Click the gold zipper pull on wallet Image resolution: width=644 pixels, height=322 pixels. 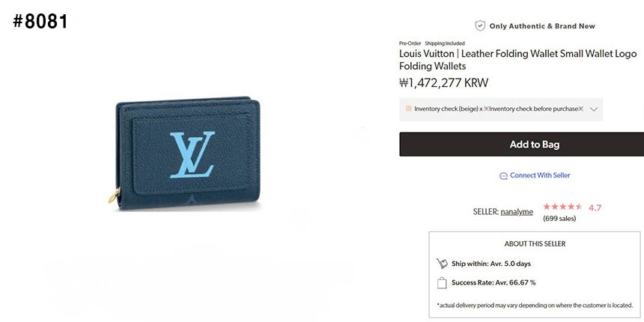click(x=114, y=196)
